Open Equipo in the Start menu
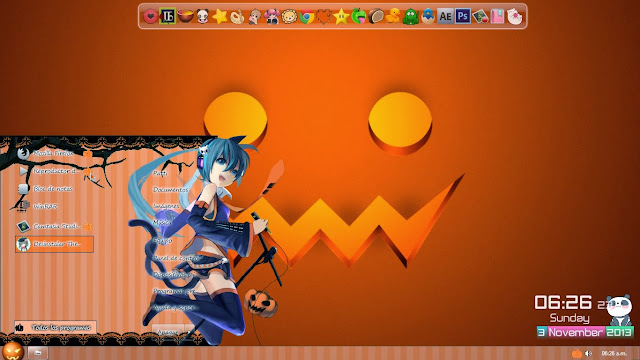This screenshot has width=640, height=360. click(162, 241)
